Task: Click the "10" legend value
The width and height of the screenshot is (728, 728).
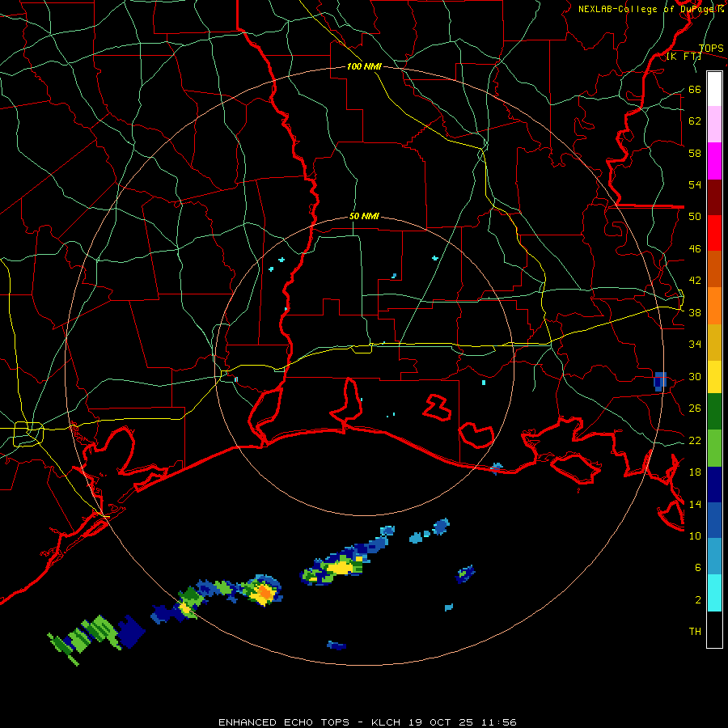Action: click(695, 535)
